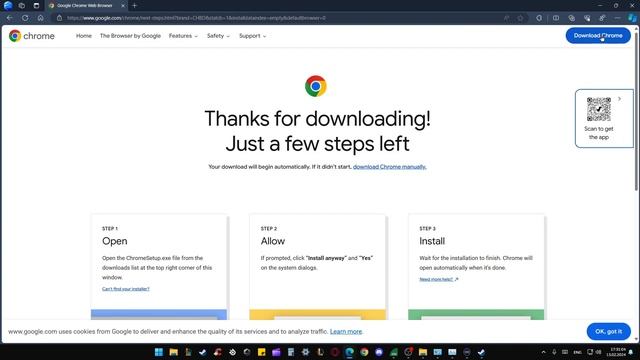
Task: Close the Google Chrome Web Browser tab
Action: point(123,6)
